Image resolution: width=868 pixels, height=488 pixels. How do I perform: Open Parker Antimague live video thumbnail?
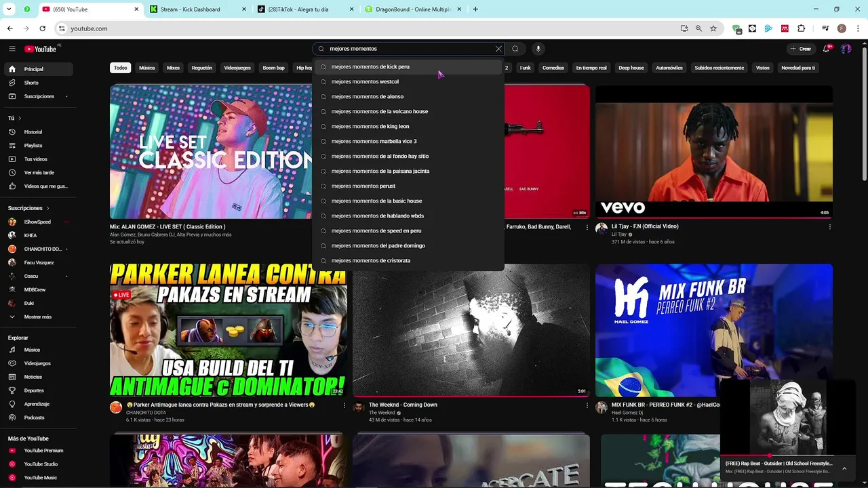click(229, 331)
